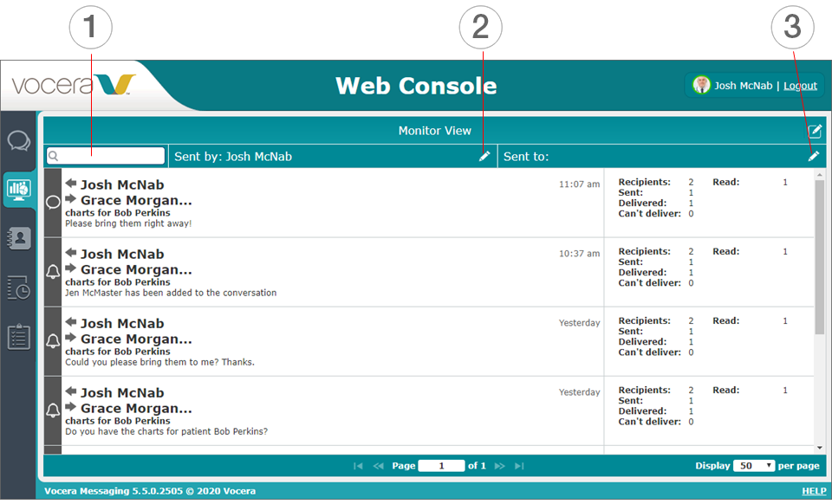Click inside the page number field
The image size is (832, 504).
(441, 465)
